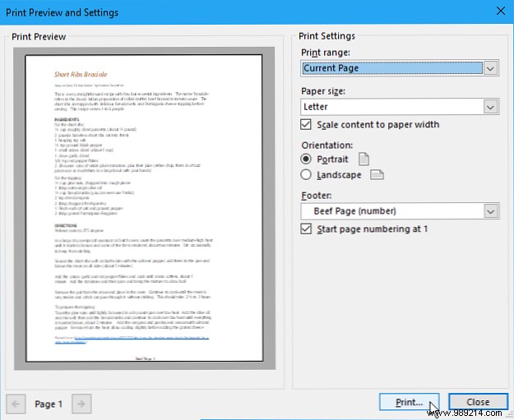Toggle Start page numbering at 1 checkbox

point(306,228)
